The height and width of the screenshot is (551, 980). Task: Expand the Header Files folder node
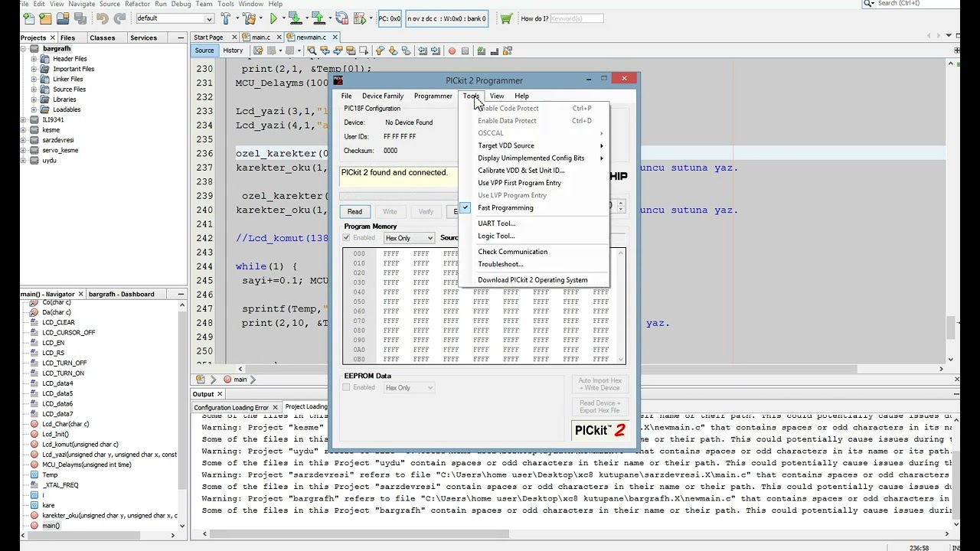click(34, 58)
